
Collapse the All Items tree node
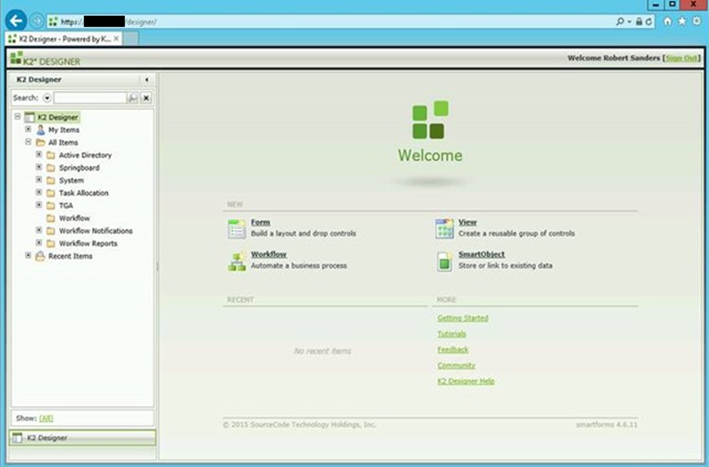pyautogui.click(x=28, y=143)
